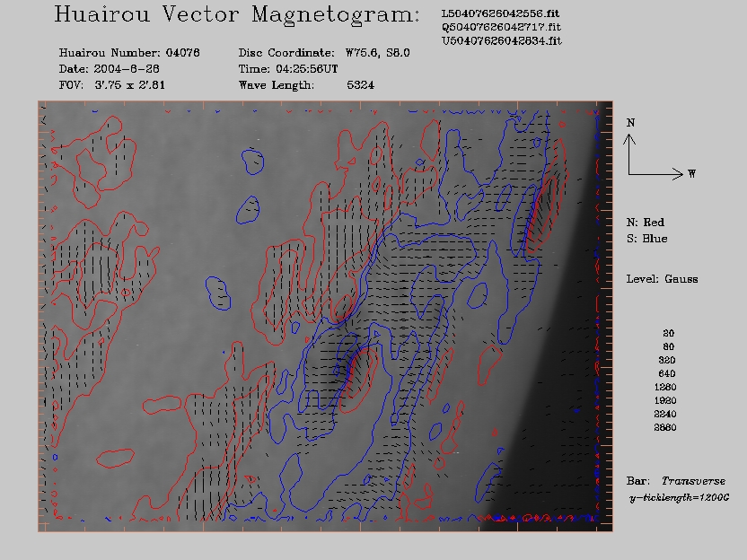Viewport: 747px width, 560px height.
Task: Select the 'N: Red' polarity legend
Action: tap(646, 222)
